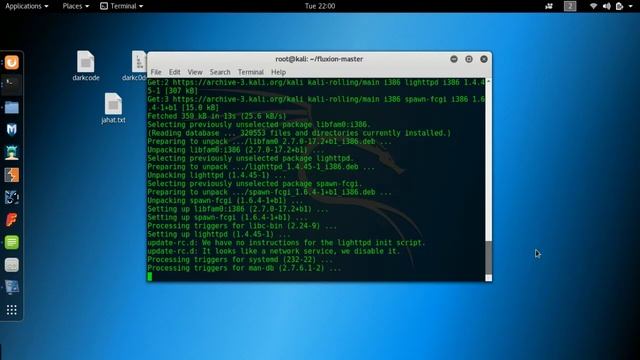Click the 'Processing triggers for systemd' line
This screenshot has width=640, height=360.
coord(240,260)
